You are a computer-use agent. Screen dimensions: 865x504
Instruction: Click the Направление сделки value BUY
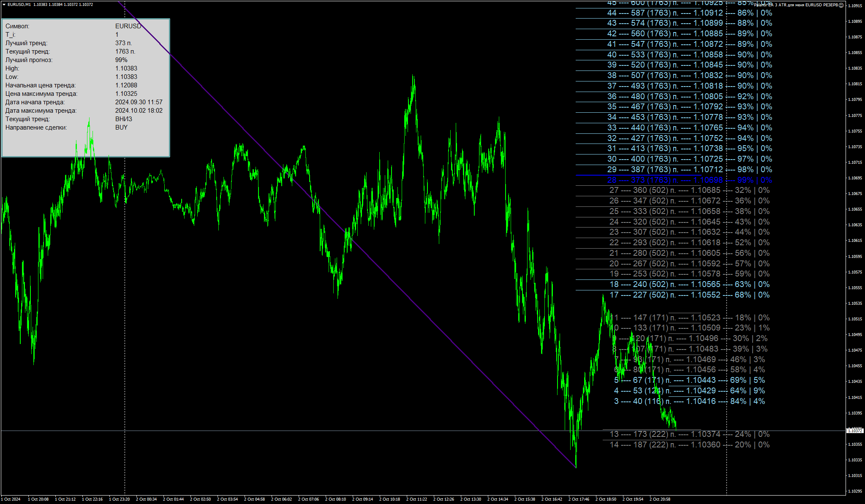click(x=121, y=127)
